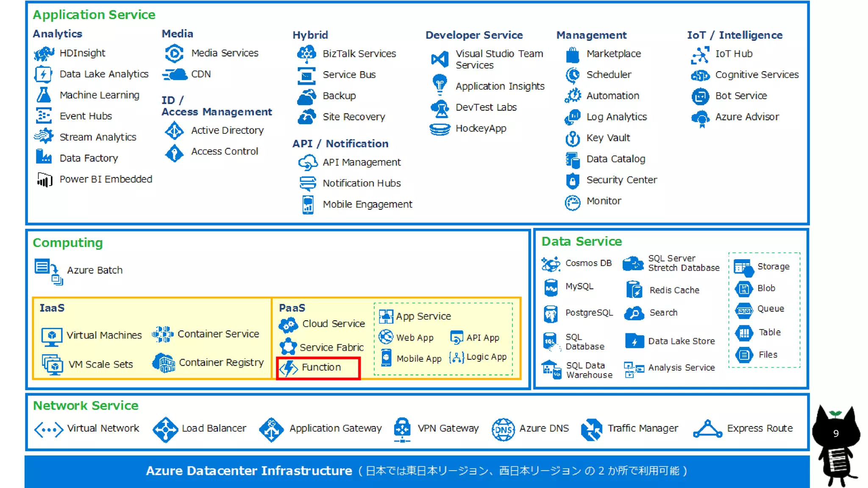Screen dimensions: 868x488
Task: Select the Notification Hubs text
Action: (x=362, y=183)
